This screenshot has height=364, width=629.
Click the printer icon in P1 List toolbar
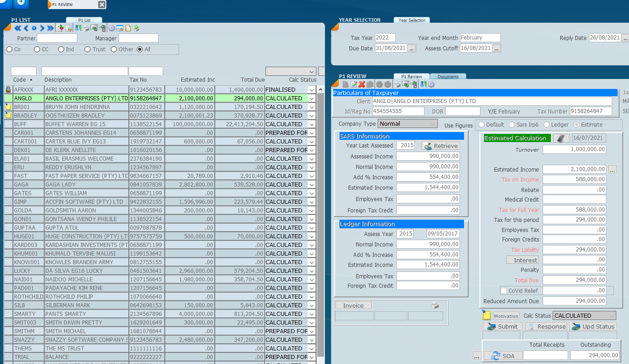click(x=86, y=29)
